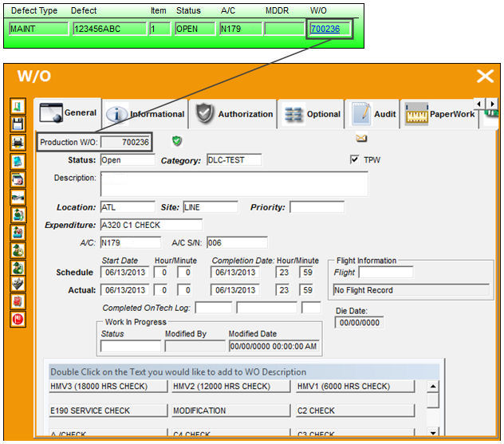
Task: Toggle the TPW checkbox
Action: coord(354,159)
